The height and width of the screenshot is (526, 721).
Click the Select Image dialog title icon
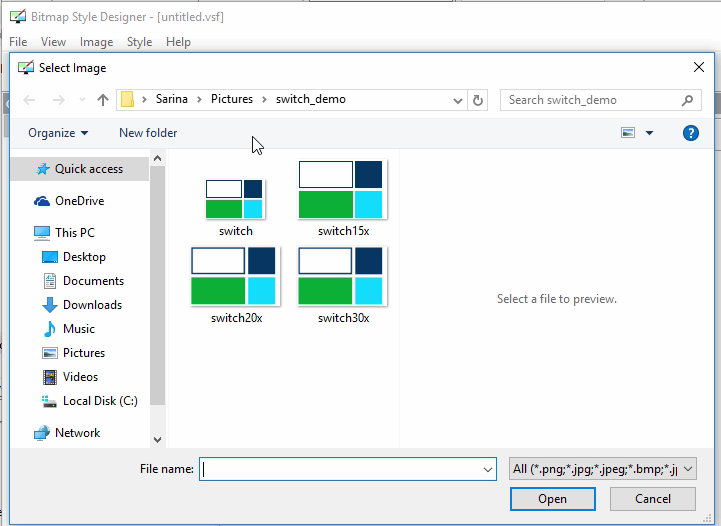point(26,68)
